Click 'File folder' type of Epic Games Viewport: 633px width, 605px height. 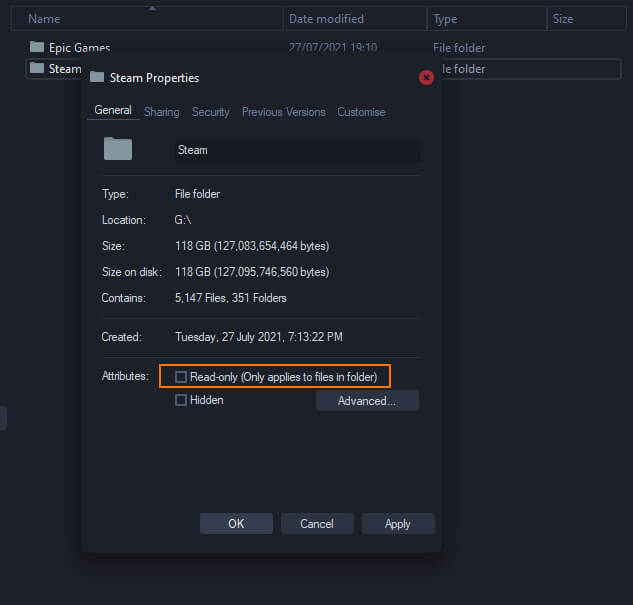click(459, 48)
